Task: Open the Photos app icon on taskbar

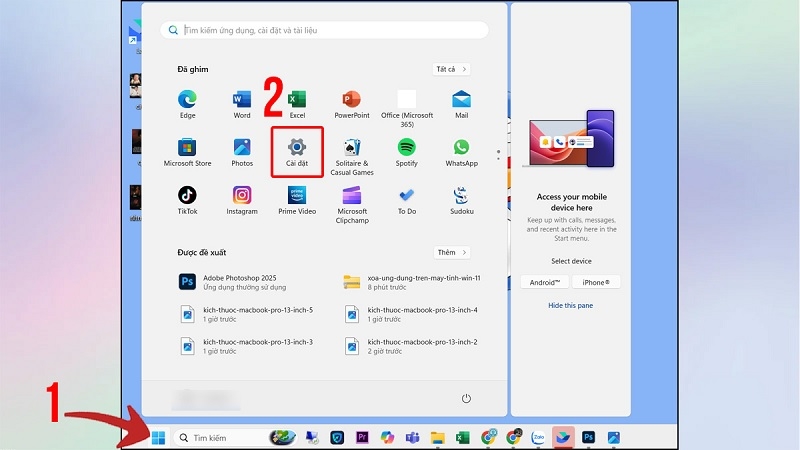Action: pos(613,437)
